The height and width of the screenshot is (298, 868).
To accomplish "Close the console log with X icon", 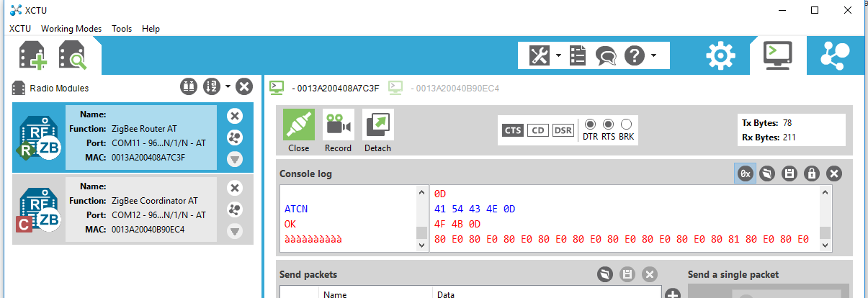I will (x=834, y=173).
